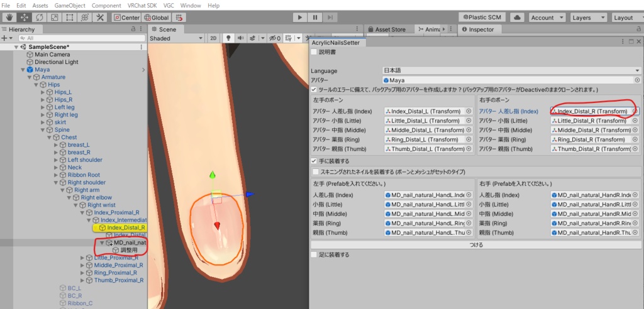Image resolution: width=644 pixels, height=309 pixels.
Task: Open the Layers dropdown
Action: coord(589,18)
